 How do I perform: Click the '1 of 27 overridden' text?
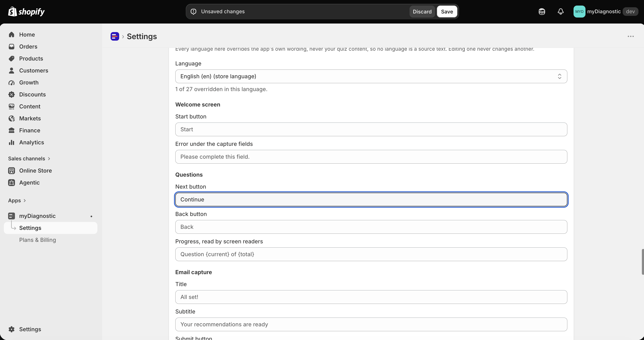coord(221,89)
